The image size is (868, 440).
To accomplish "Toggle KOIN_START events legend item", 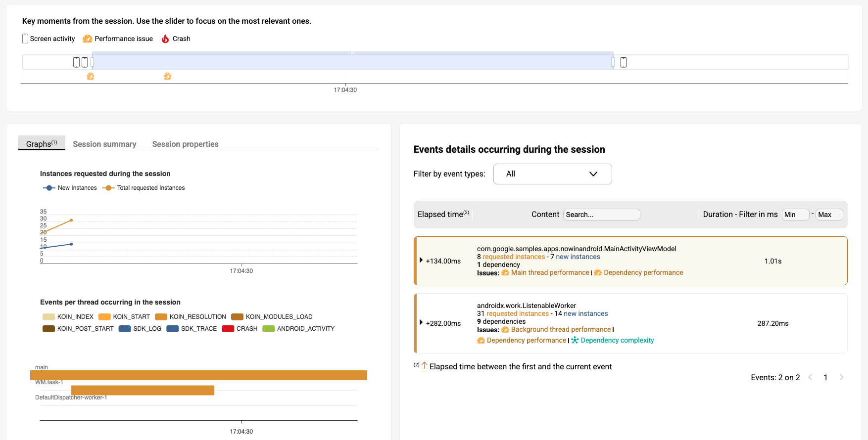I will 124,317.
